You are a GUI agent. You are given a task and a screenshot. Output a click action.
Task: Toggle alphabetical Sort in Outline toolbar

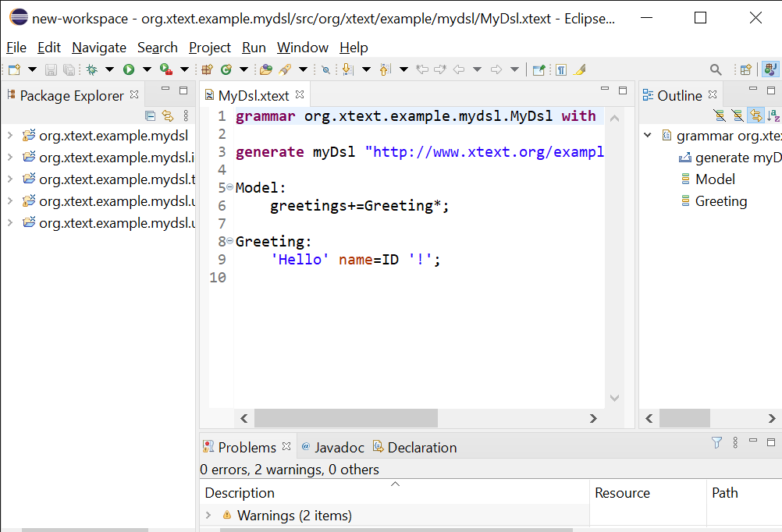773,115
